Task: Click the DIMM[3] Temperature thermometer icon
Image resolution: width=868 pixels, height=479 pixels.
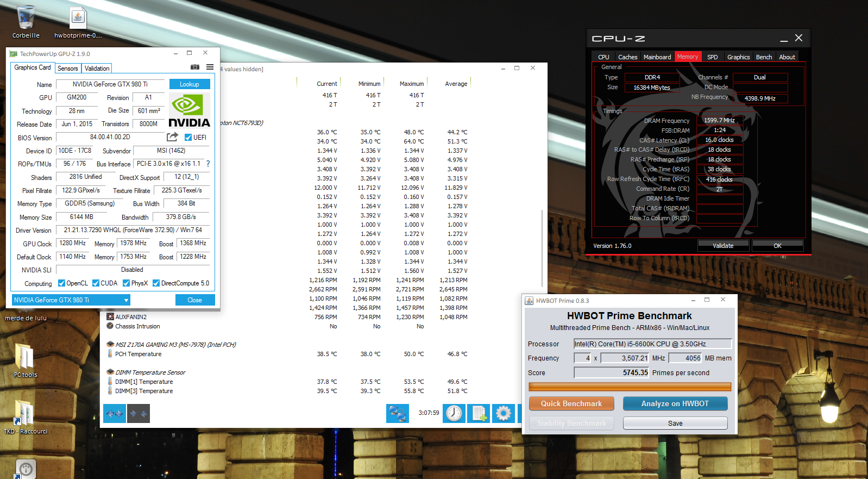Action: coord(110,390)
